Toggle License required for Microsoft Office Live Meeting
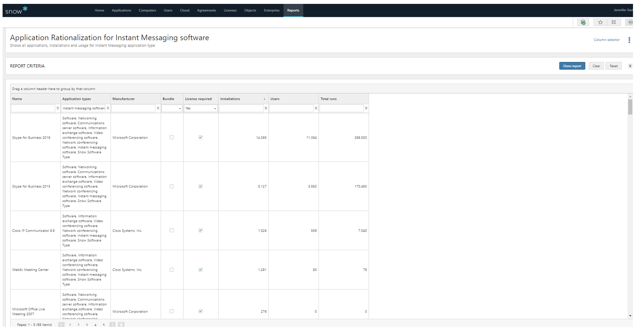Screen dimensions: 644x334 (x=200, y=311)
